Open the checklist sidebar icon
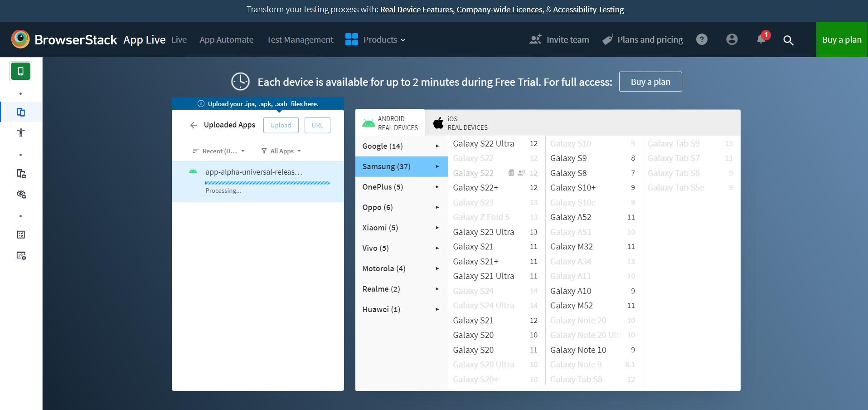Screen dimensions: 868x410 21,234
